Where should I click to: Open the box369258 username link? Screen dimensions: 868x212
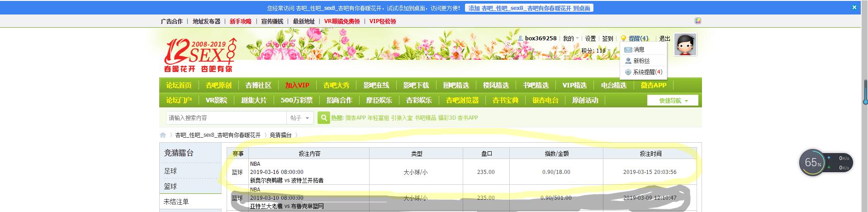point(541,39)
